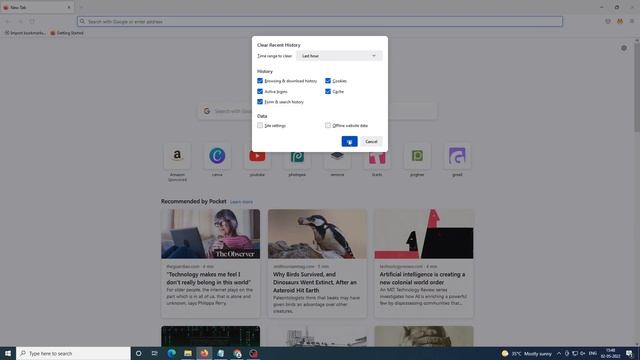Uncheck the Active logins checkbox
This screenshot has height=360, width=640.
coord(260,91)
